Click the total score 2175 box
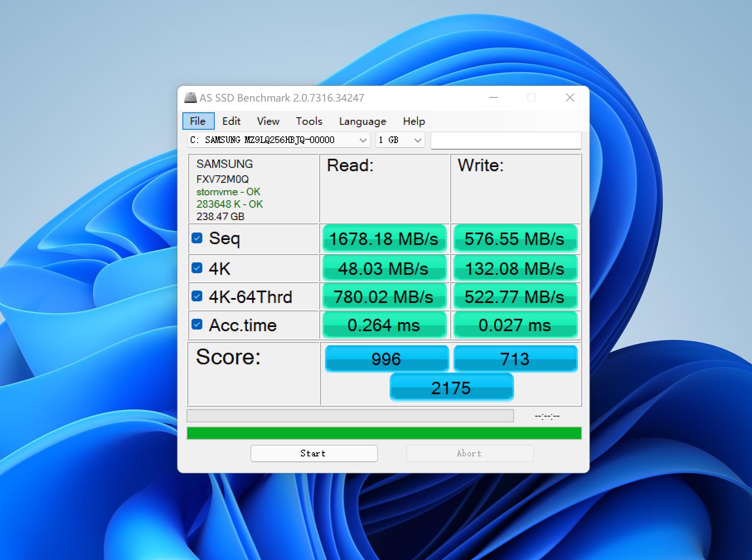The image size is (752, 560). click(x=451, y=388)
